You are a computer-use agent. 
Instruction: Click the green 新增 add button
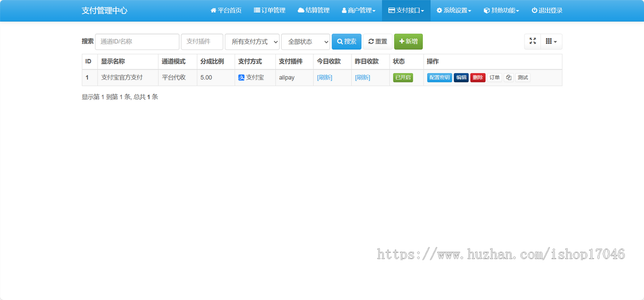(x=408, y=41)
